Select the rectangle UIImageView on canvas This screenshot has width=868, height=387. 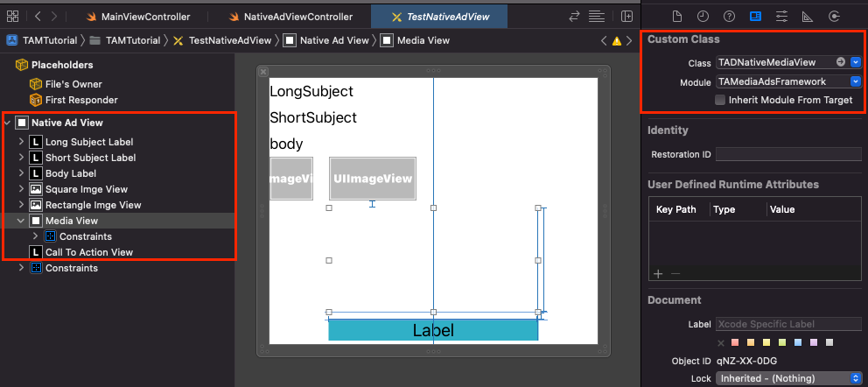pos(373,179)
